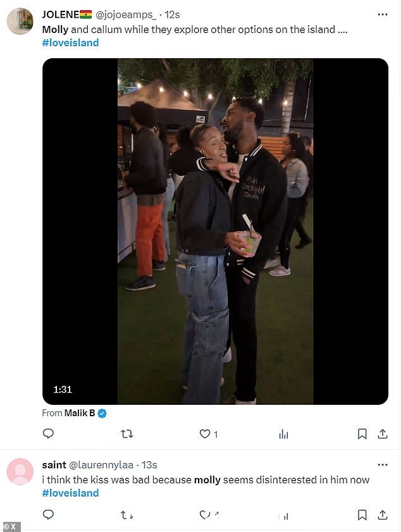Open more options on saint's tweet
401x532 pixels.
383,465
